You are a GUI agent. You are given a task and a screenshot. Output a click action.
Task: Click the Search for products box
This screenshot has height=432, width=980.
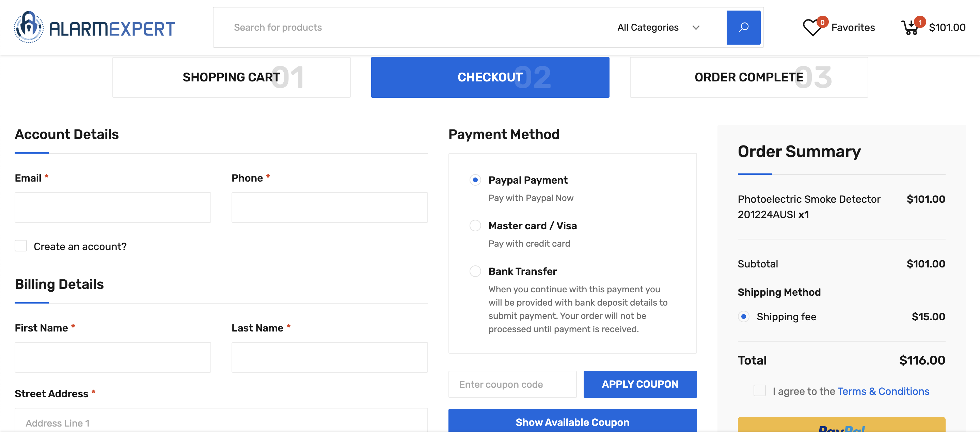pos(411,27)
